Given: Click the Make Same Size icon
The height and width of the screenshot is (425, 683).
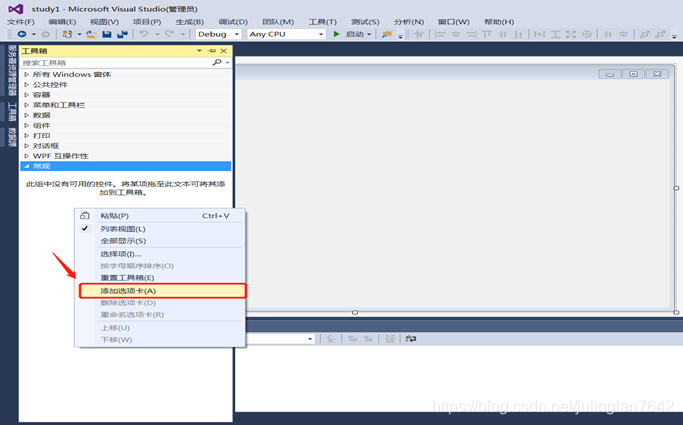Looking at the screenshot, I should (571, 34).
